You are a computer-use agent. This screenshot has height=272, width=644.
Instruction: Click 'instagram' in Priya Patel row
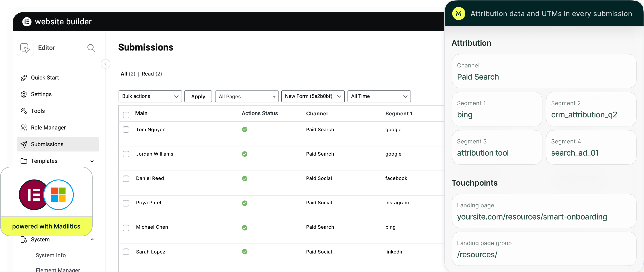click(x=397, y=203)
